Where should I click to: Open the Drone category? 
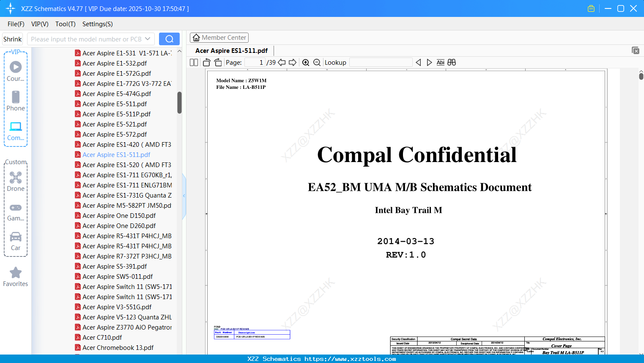[x=16, y=181]
